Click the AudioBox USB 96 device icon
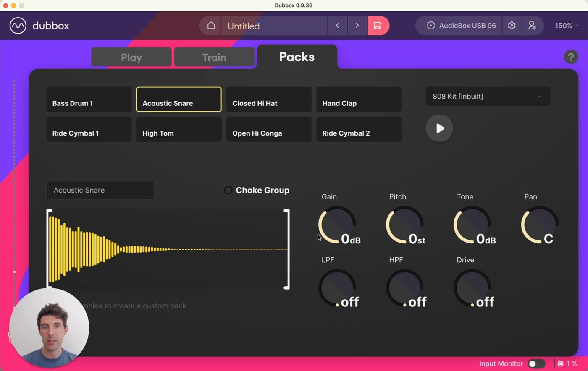Viewport: 588px width, 371px height. 430,26
